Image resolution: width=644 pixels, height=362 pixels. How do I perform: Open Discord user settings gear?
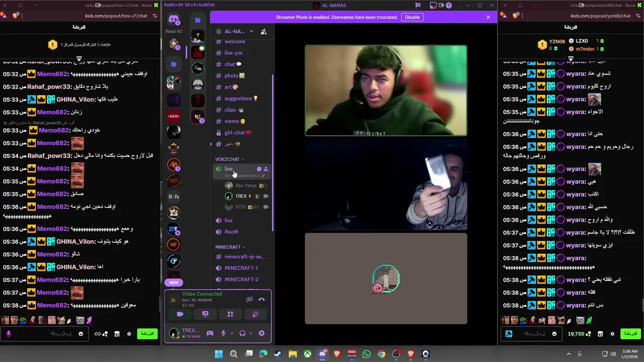(x=262, y=333)
